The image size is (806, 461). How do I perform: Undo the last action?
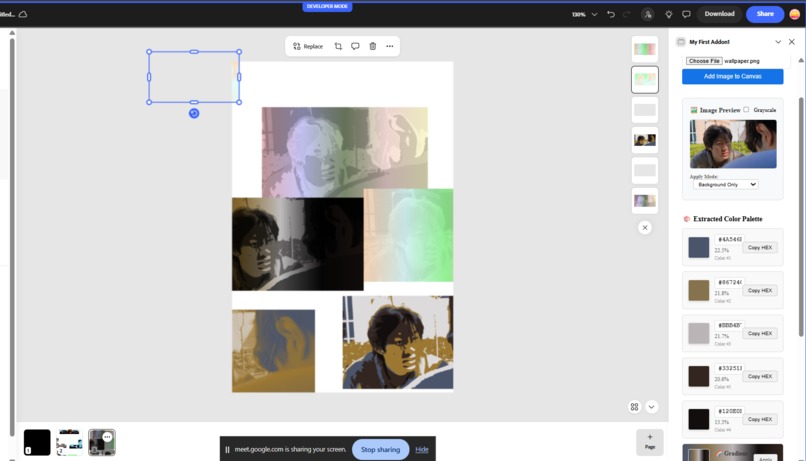pos(611,14)
